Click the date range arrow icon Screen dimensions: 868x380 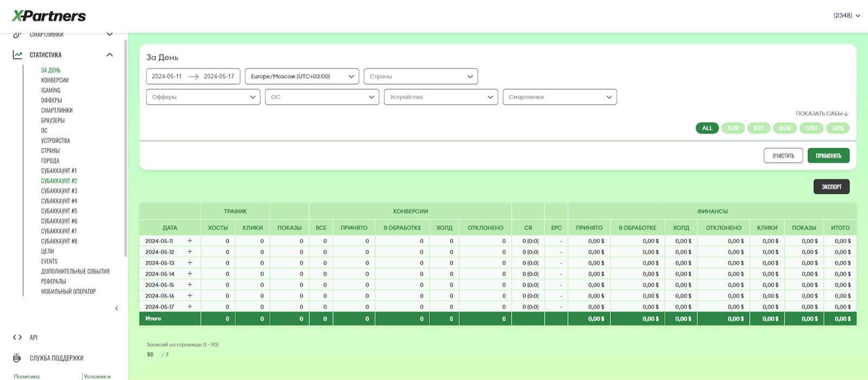193,77
